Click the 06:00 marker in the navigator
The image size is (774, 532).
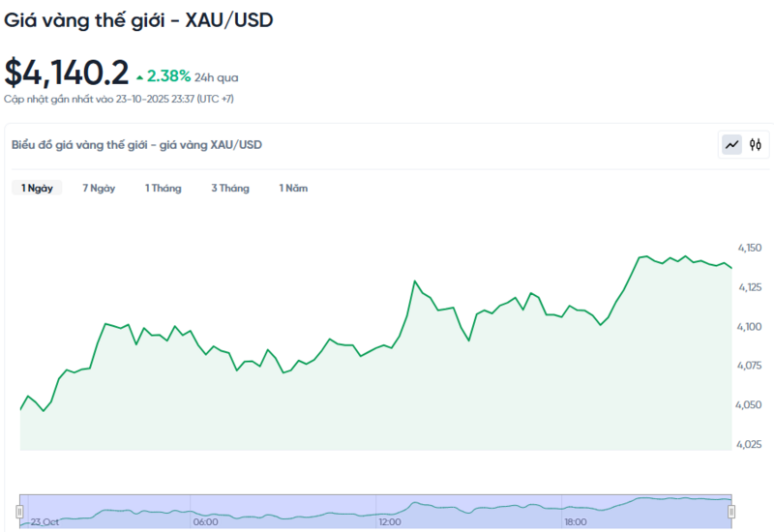[205, 522]
